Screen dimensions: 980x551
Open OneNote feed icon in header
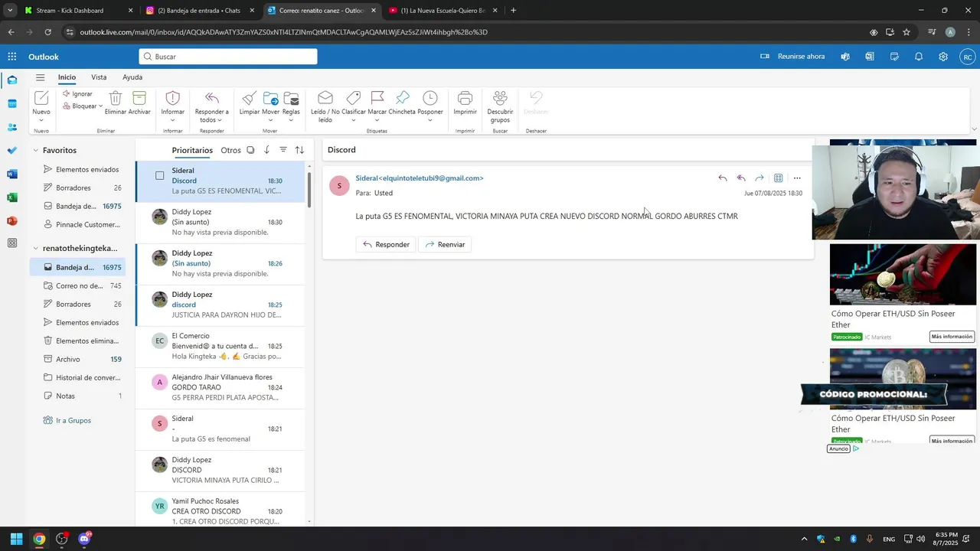coord(870,57)
